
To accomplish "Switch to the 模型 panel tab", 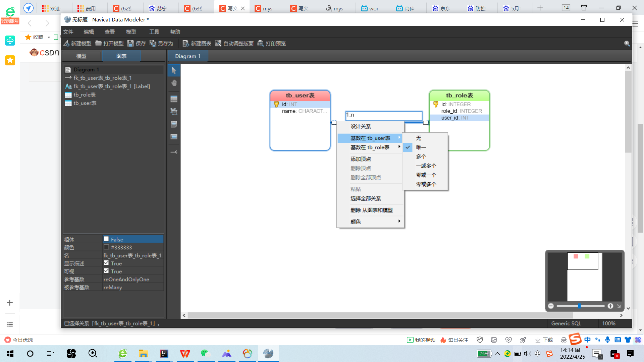I will click(x=81, y=56).
